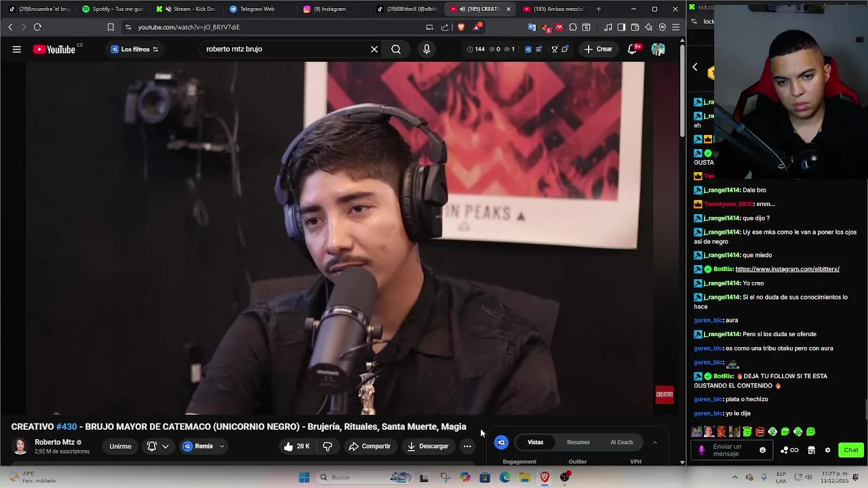Open the Crear create dropdown
Screen dimensions: 868x488
[x=598, y=49]
